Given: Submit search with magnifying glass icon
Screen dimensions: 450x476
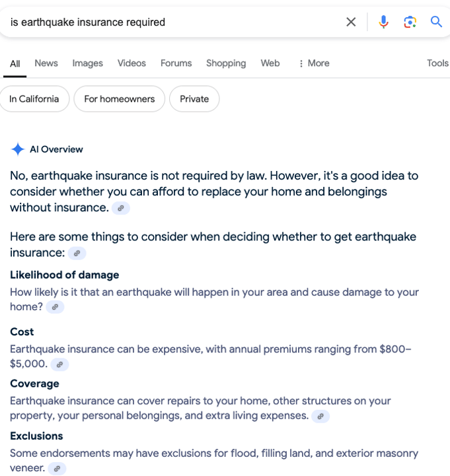Looking at the screenshot, I should (436, 22).
